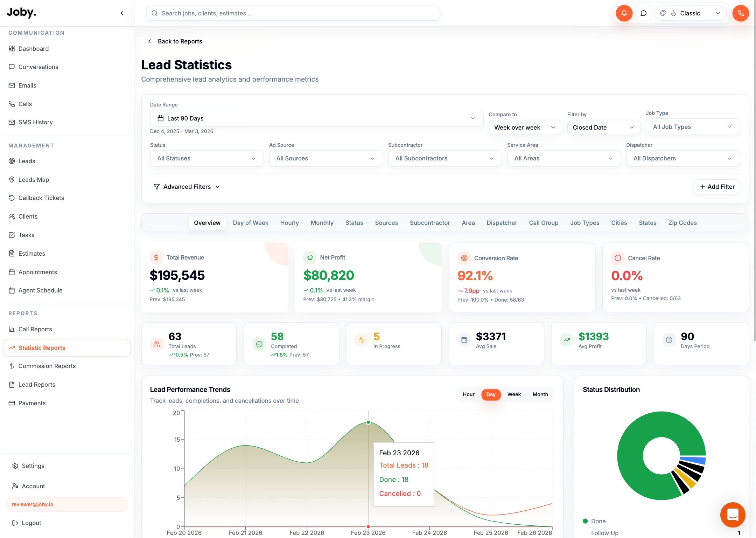Click the Done legend entry
The height and width of the screenshot is (538, 756).
pyautogui.click(x=594, y=521)
